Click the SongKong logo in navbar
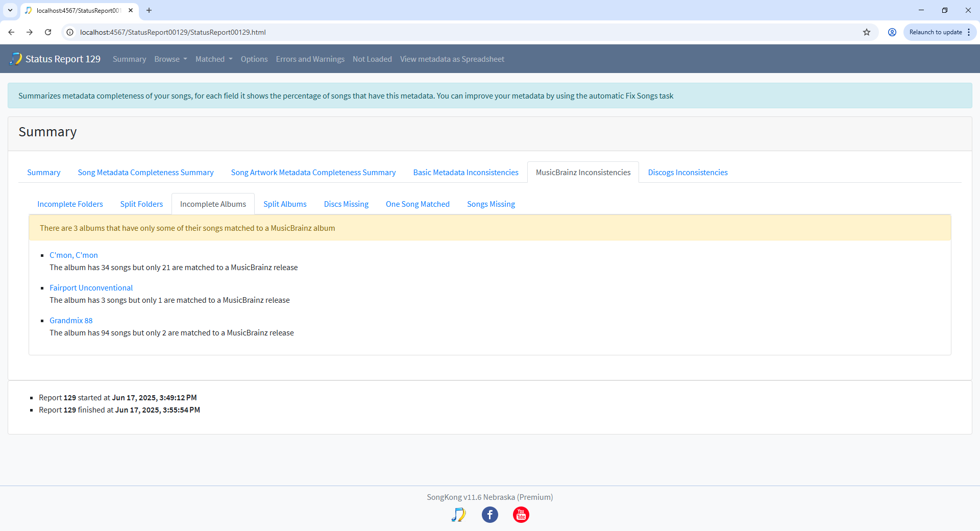 16,59
